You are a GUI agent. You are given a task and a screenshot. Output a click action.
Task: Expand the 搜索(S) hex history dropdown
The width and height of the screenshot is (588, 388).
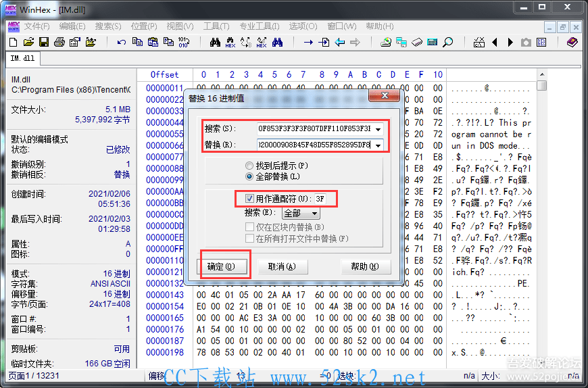tap(378, 129)
